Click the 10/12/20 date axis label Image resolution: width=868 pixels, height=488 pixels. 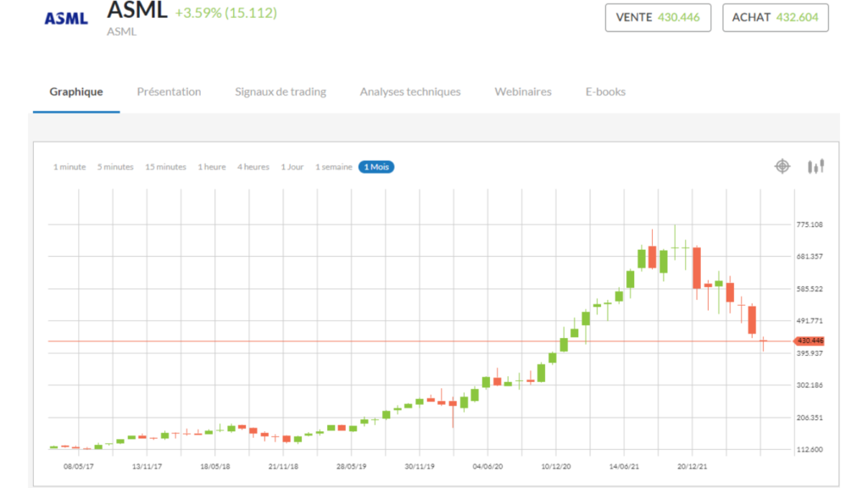556,467
